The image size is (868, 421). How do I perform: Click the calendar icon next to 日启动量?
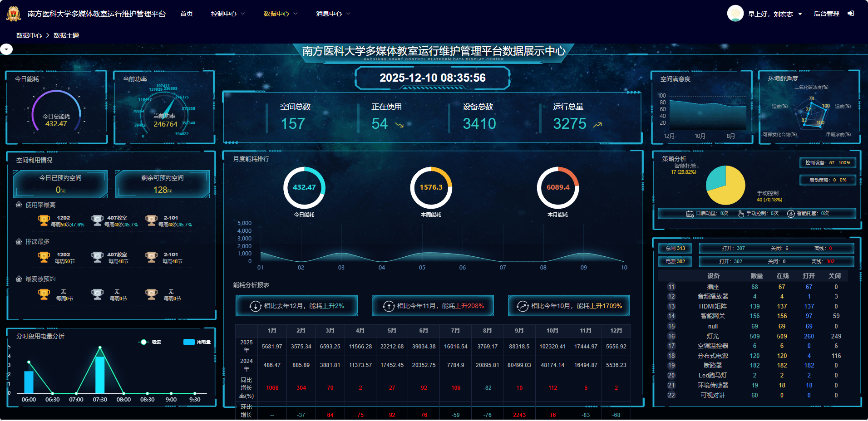(690, 214)
